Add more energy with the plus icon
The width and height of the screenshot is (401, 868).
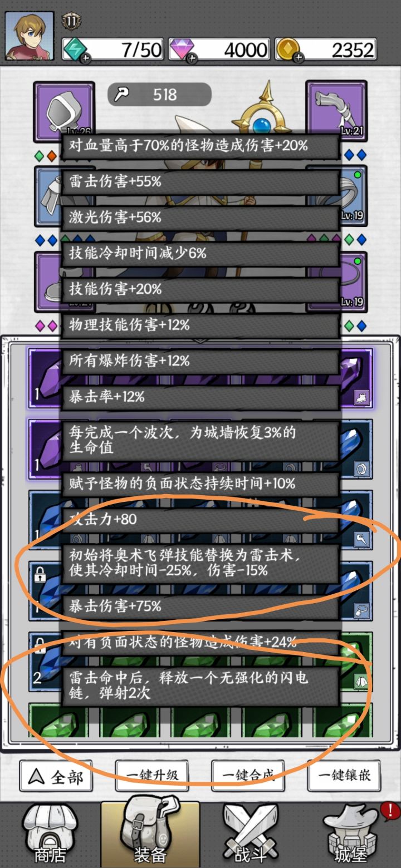pyautogui.click(x=84, y=58)
